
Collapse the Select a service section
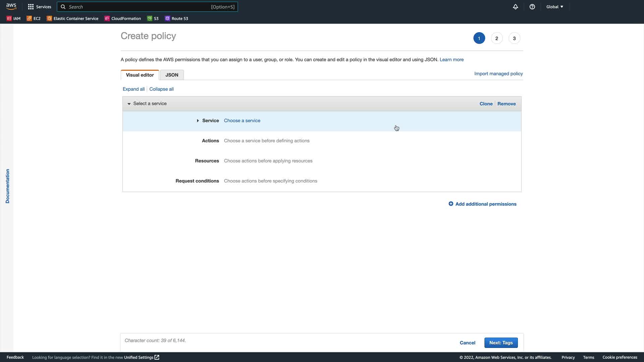click(x=129, y=104)
